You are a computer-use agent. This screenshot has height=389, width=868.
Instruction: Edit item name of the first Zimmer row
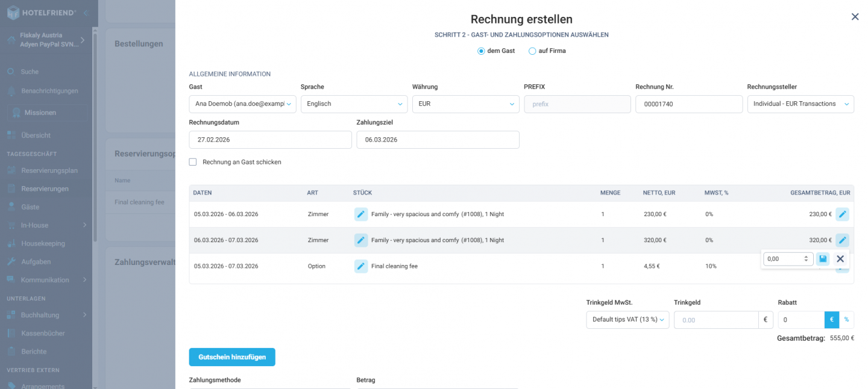[360, 214]
